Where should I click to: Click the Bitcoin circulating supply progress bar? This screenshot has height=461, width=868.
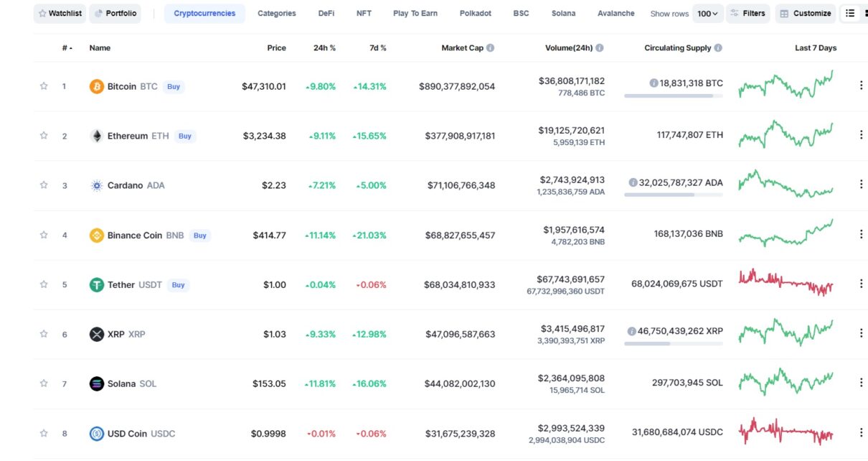click(x=674, y=96)
